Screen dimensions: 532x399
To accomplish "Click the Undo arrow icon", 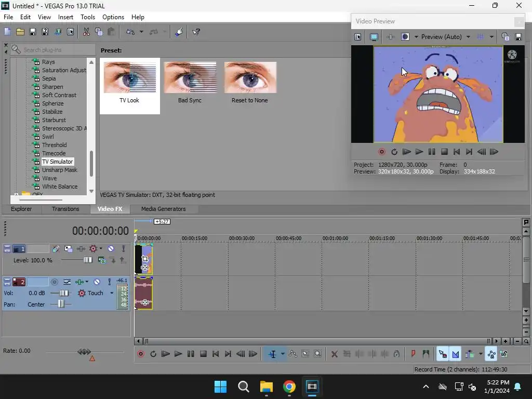I will [130, 32].
